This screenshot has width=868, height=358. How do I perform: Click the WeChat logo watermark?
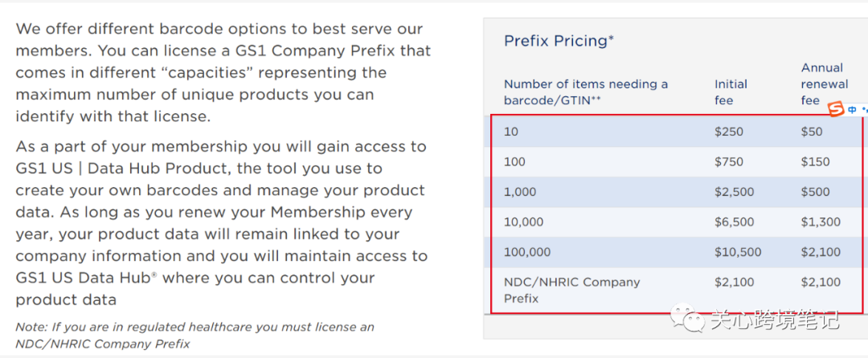coord(688,318)
